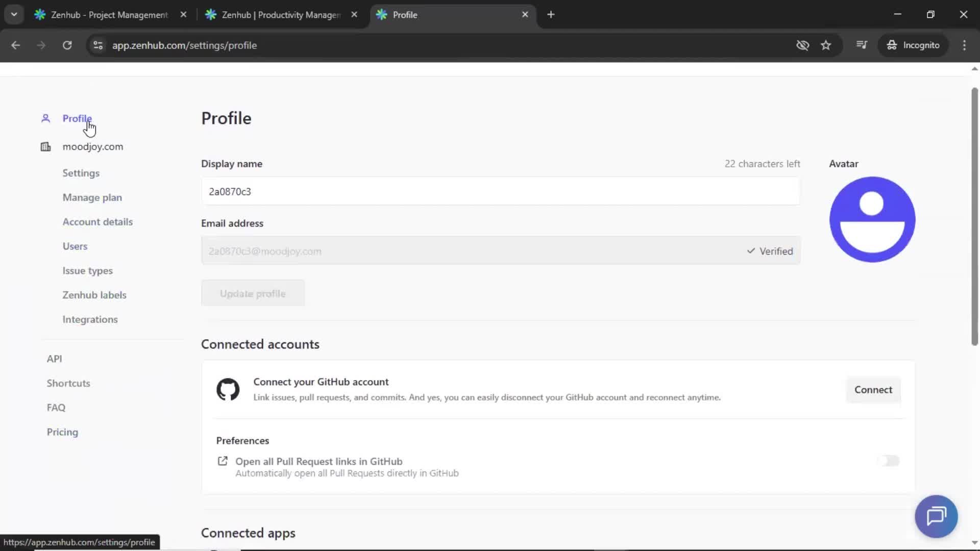Screen dimensions: 980x551
Task: Click the media controls icon in toolbar
Action: tap(862, 45)
